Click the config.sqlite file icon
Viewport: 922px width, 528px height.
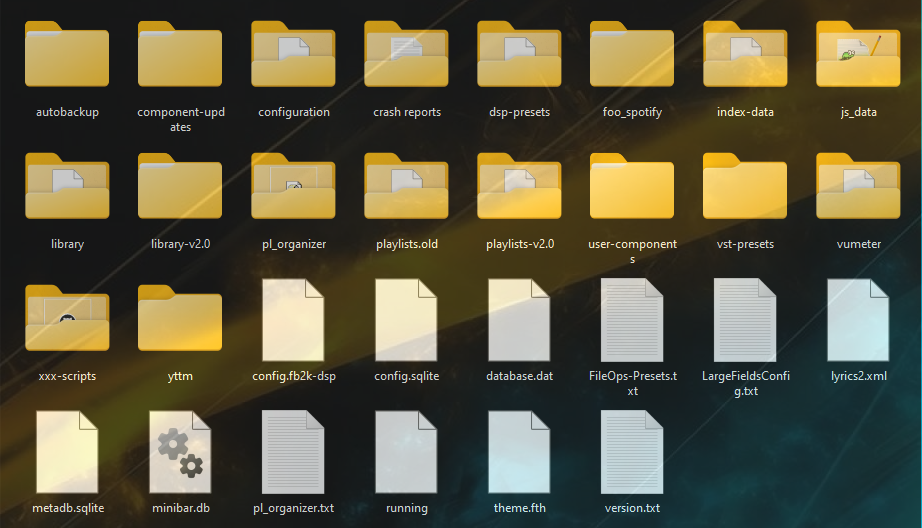tap(406, 320)
